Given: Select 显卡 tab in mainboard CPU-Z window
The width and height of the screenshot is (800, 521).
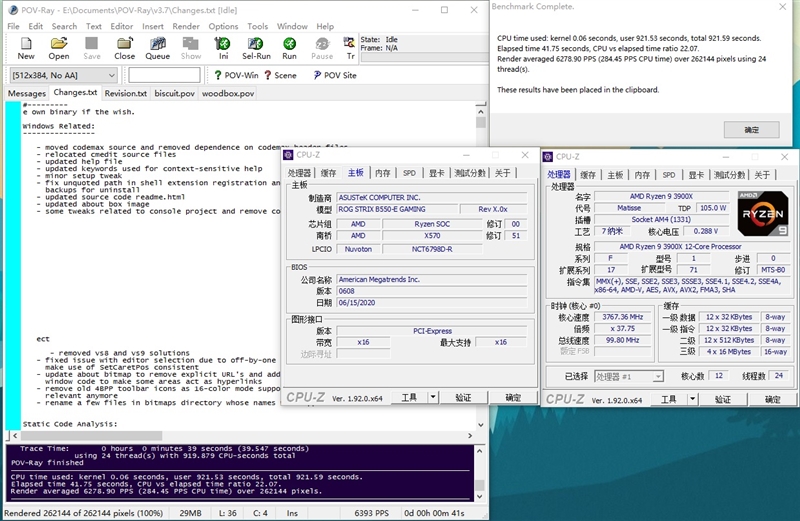Looking at the screenshot, I should pyautogui.click(x=436, y=173).
